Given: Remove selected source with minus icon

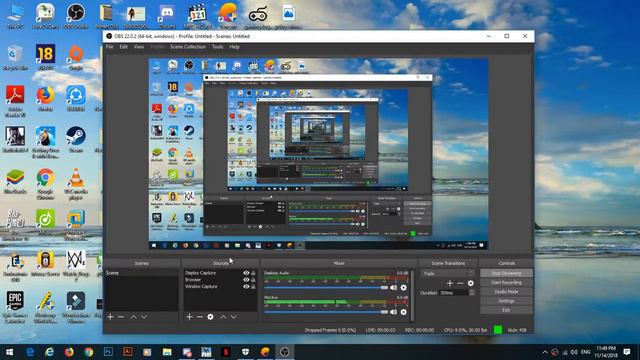Looking at the screenshot, I should [x=200, y=317].
